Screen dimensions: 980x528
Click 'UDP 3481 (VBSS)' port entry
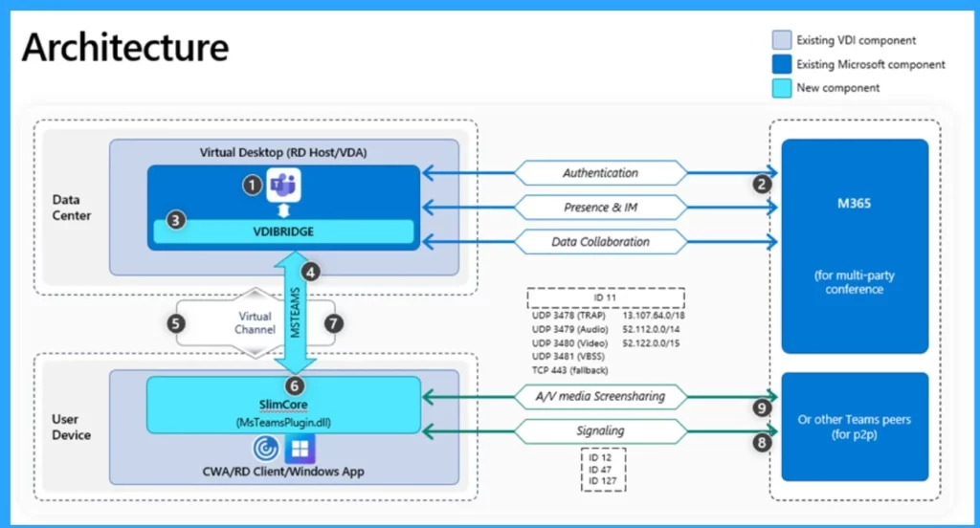coord(568,356)
